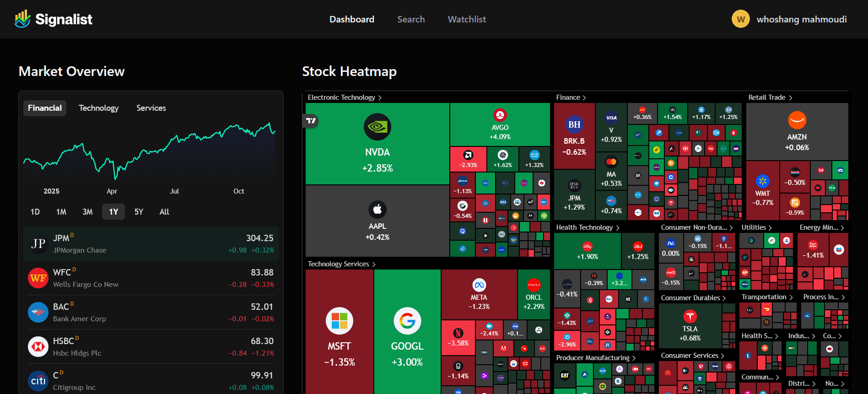Click the Citi logo icon in list
868x394 pixels.
pos(38,381)
